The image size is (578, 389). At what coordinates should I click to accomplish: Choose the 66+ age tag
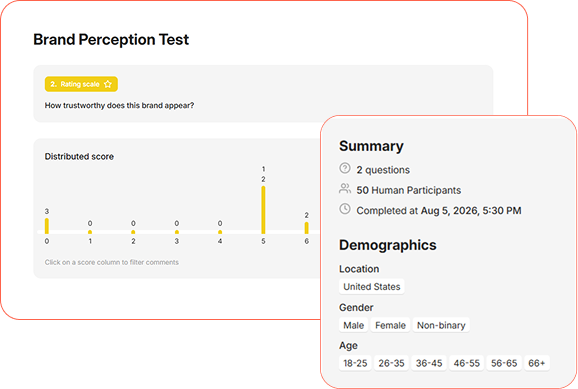(537, 363)
